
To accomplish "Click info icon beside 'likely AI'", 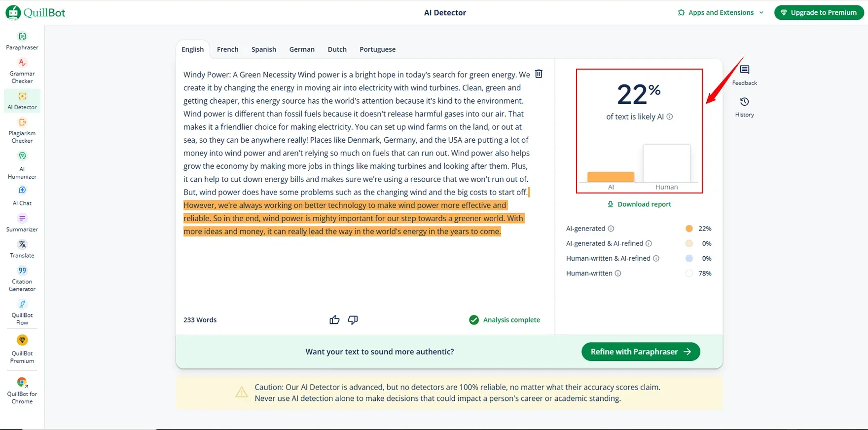I will pos(670,117).
